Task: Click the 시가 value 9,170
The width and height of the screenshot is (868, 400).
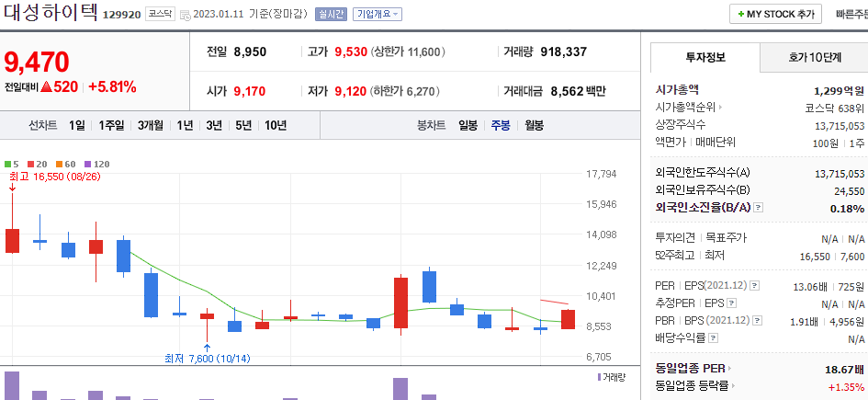Action: click(250, 91)
